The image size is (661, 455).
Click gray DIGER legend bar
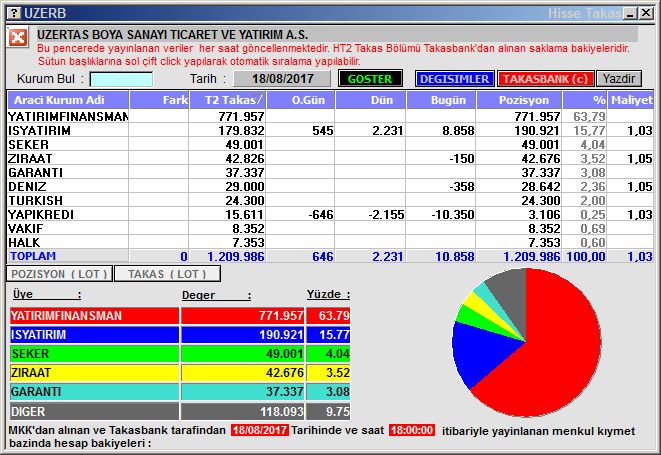pos(94,411)
